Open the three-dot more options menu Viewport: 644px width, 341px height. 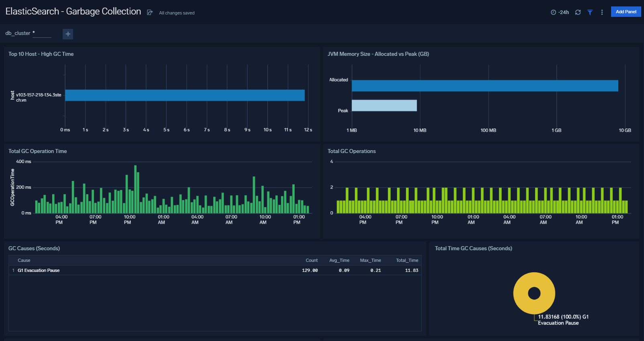(602, 12)
